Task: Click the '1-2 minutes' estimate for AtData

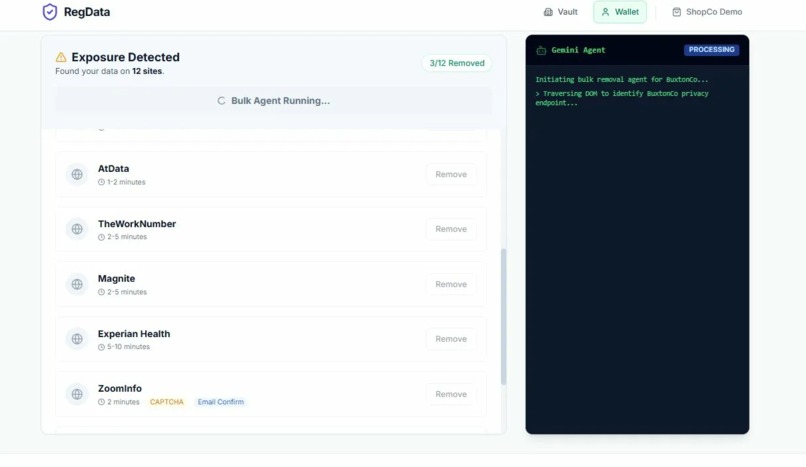Action: (126, 182)
